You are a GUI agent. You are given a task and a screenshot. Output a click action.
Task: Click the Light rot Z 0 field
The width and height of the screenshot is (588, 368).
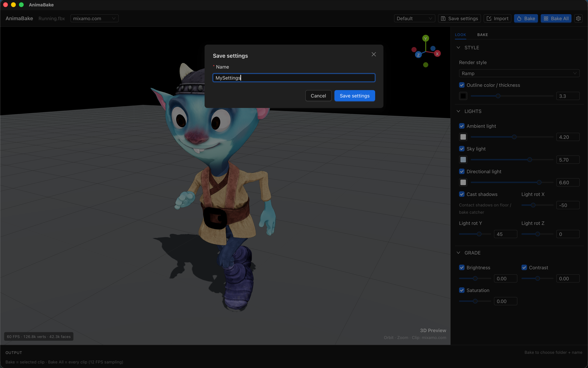tap(568, 234)
